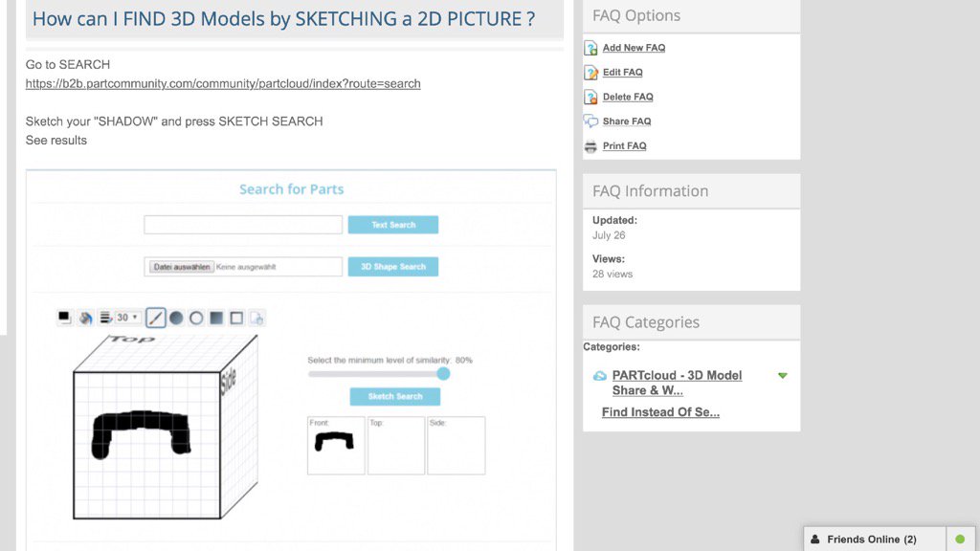Click the Print FAQ printer icon

pyautogui.click(x=590, y=146)
